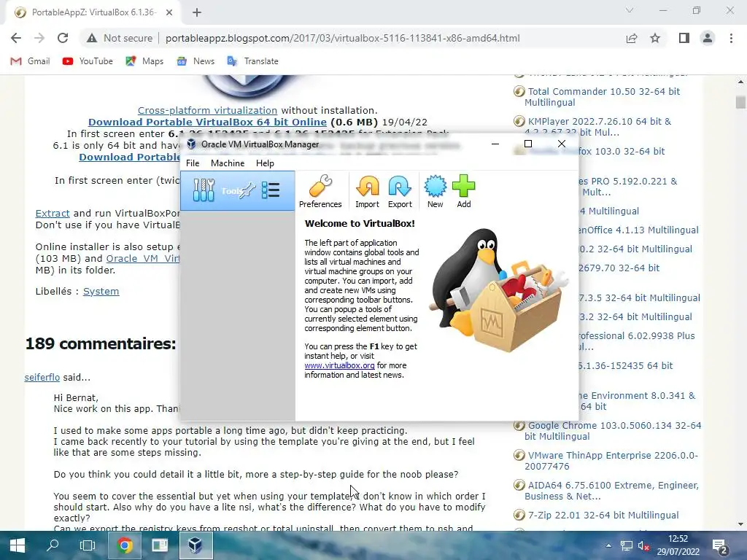The image size is (747, 560).
Task: Open the Help menu in VirtualBox
Action: click(x=265, y=163)
